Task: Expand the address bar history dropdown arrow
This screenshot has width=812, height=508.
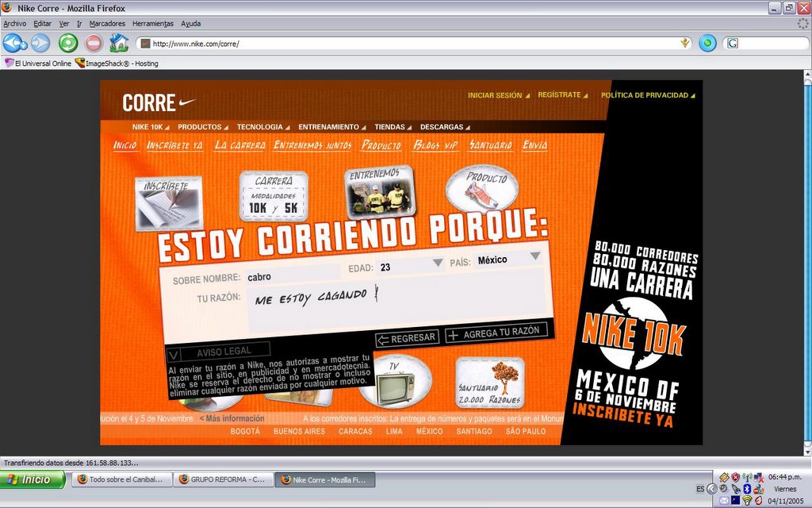Action: (x=685, y=44)
